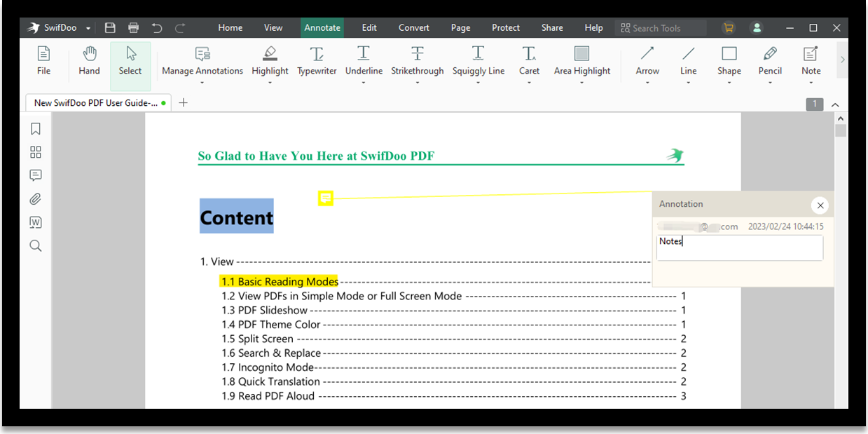Choose the Highlight tool

(270, 61)
